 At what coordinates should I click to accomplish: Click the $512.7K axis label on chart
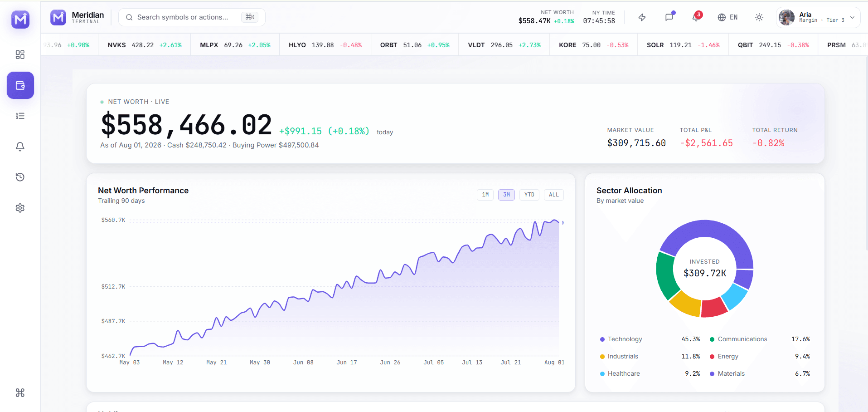tap(113, 287)
